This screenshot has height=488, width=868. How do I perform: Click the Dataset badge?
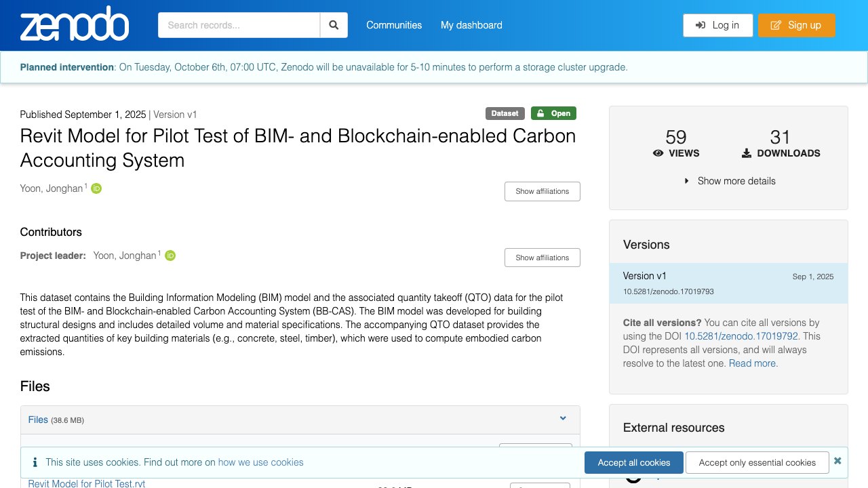505,113
